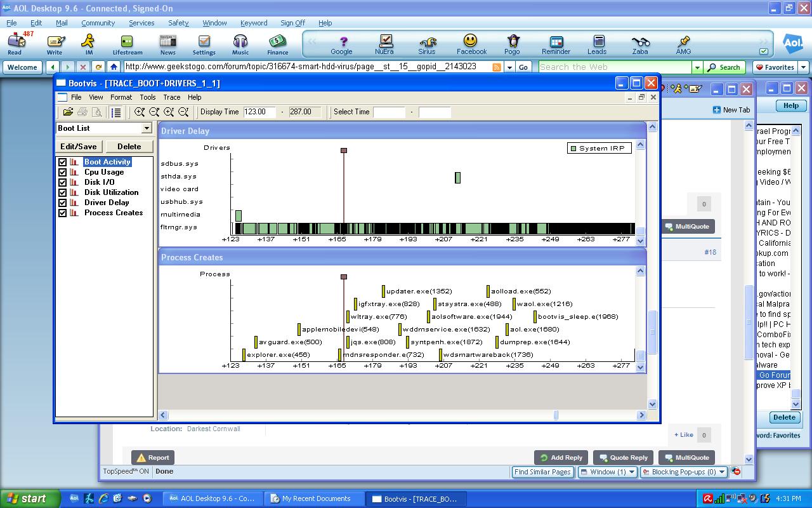Click the print preview toolbar icon

click(97, 112)
